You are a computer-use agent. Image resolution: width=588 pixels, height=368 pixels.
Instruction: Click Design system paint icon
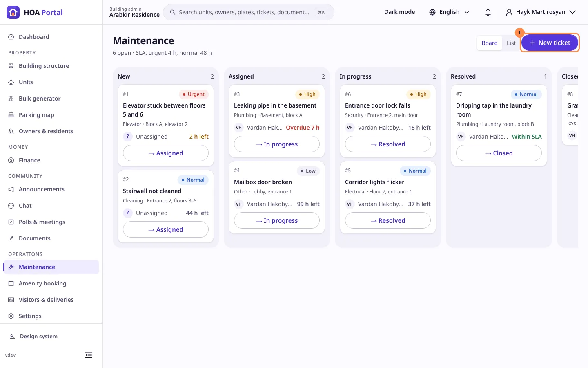(x=12, y=337)
